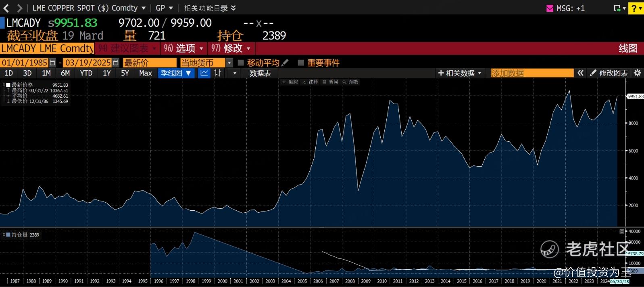Select the 1M range tab
The width and height of the screenshot is (644, 287).
[x=46, y=73]
